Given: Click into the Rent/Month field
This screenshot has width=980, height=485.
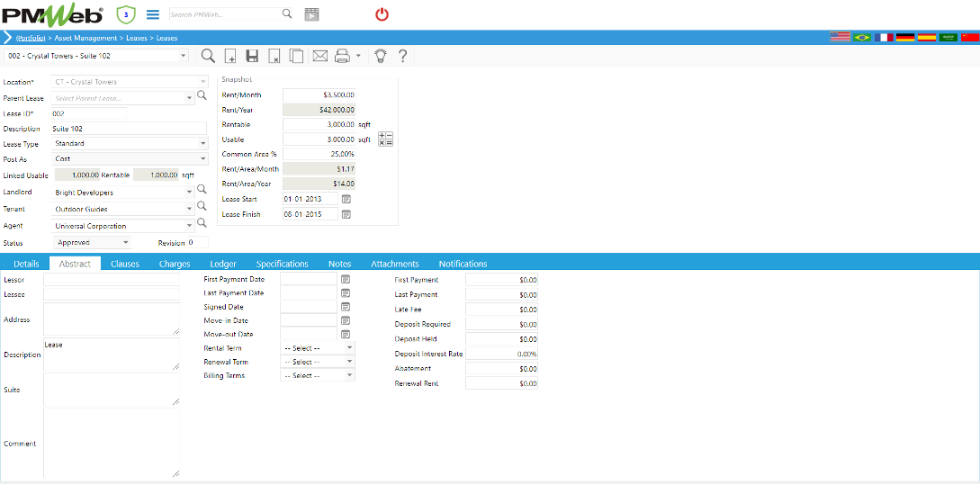Looking at the screenshot, I should (x=319, y=95).
